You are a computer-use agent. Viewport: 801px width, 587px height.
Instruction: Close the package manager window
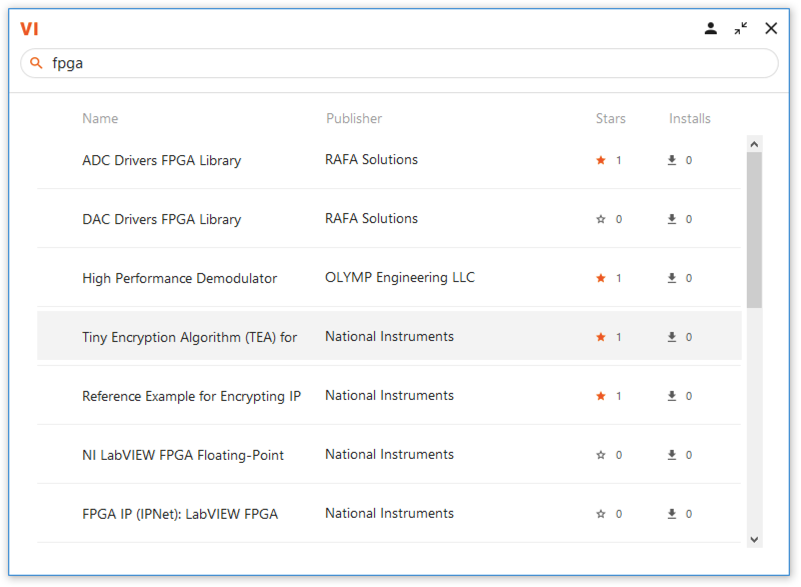[771, 28]
